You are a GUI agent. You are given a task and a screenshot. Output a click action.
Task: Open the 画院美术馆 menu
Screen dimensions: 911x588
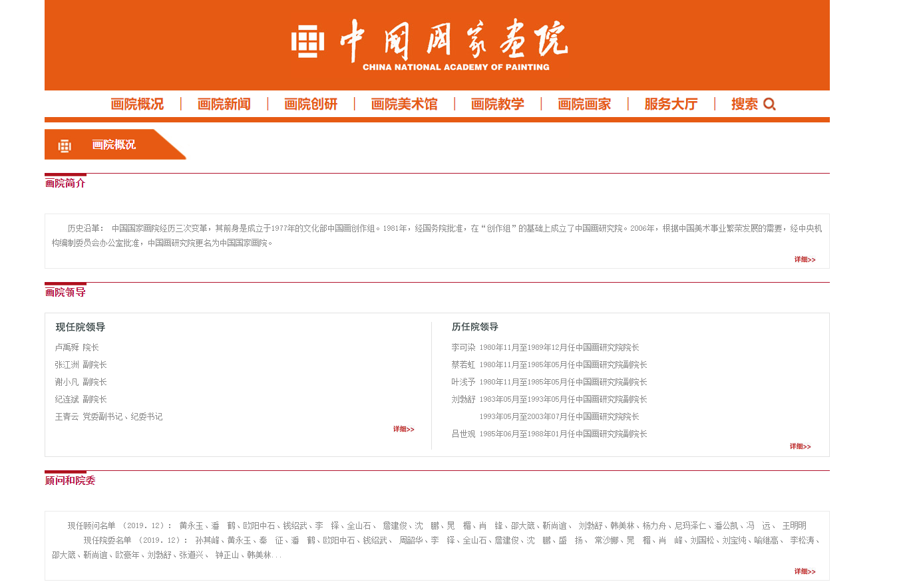point(405,104)
